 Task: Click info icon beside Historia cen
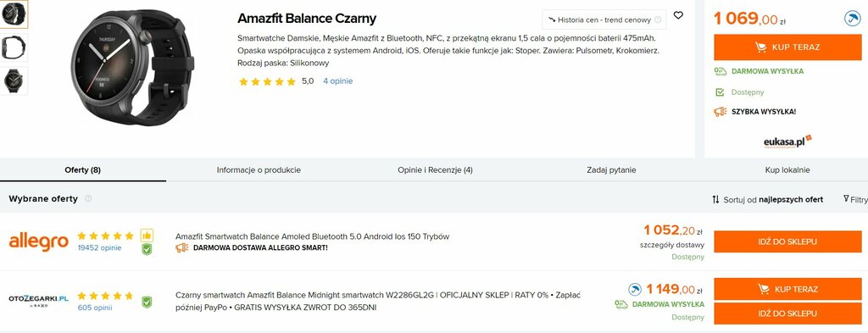tap(658, 20)
